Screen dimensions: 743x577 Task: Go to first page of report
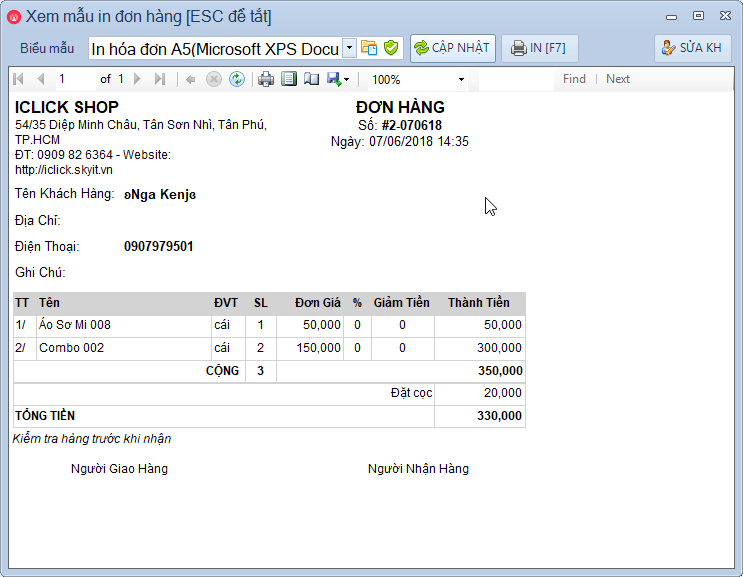coord(18,79)
